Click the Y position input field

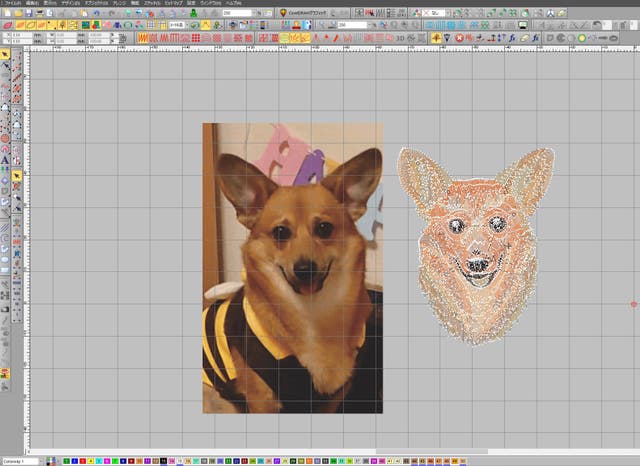(x=21, y=41)
